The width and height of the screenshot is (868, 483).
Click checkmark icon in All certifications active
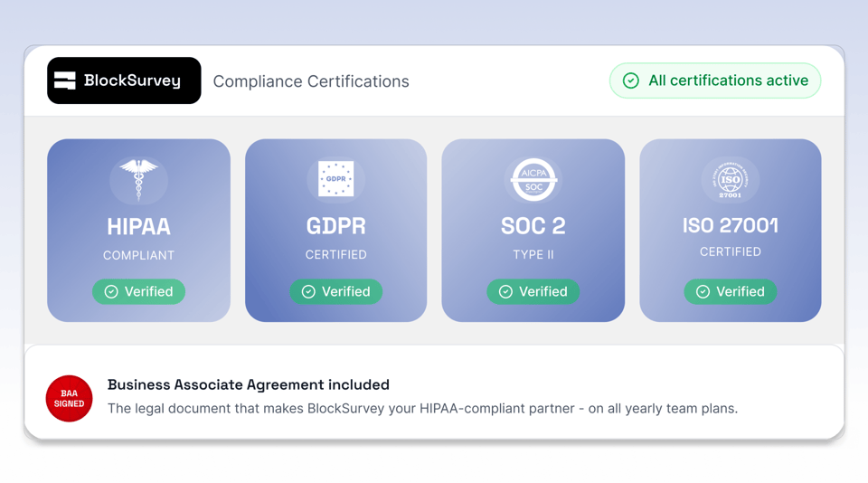[630, 80]
